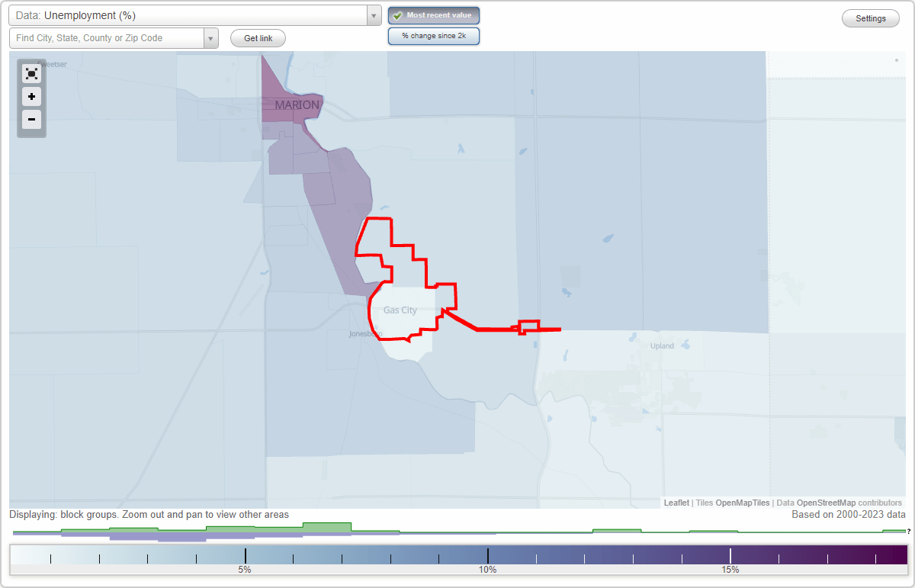Open the OpenMapTiles attribution link
Screen dimensions: 915x588
[743, 503]
